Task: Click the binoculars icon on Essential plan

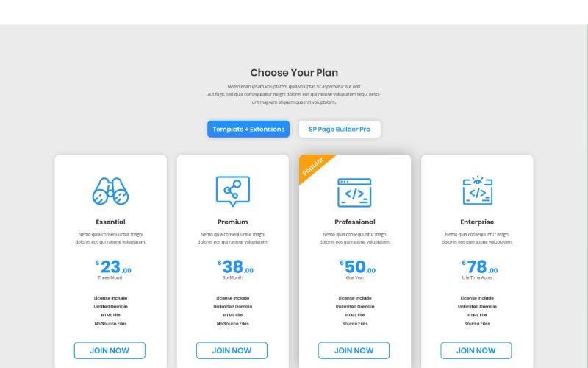Action: pos(110,191)
